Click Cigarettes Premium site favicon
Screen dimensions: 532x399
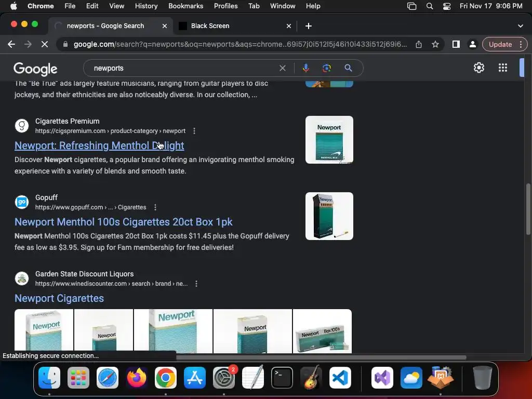[22, 126]
